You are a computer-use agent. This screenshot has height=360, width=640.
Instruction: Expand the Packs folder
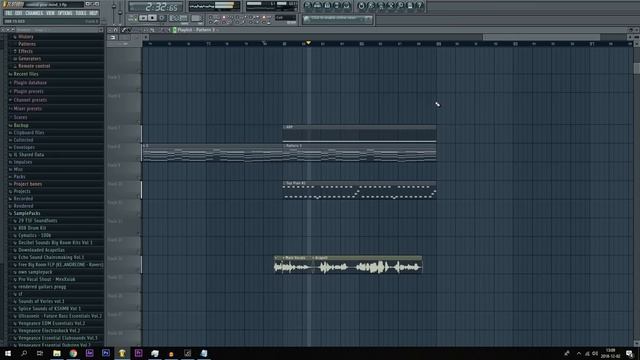point(19,176)
